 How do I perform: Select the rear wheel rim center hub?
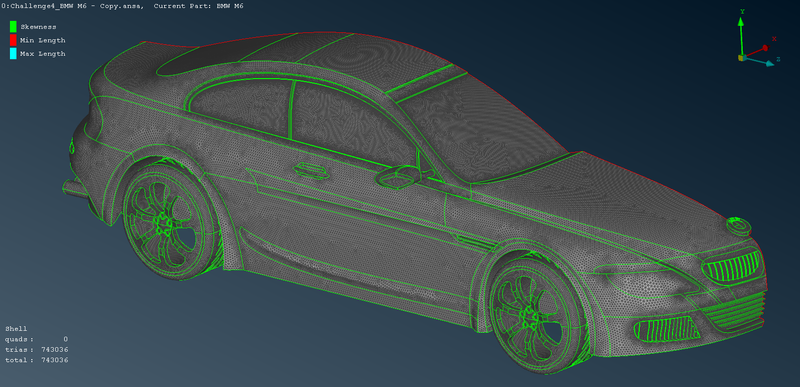click(162, 225)
